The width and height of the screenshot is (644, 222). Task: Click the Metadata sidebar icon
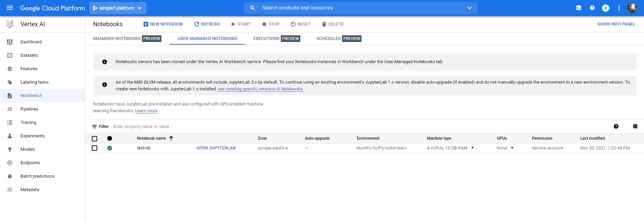click(10, 189)
